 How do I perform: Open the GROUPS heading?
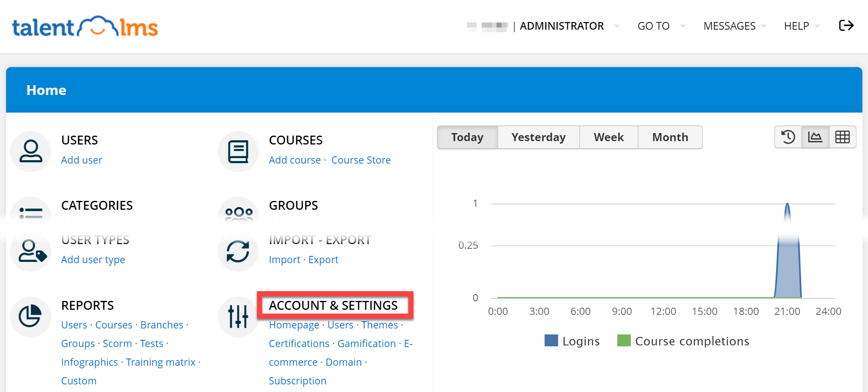[x=293, y=205]
